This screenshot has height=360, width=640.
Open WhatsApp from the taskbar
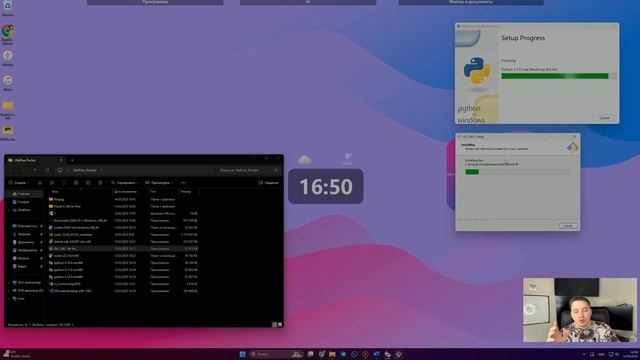354,354
